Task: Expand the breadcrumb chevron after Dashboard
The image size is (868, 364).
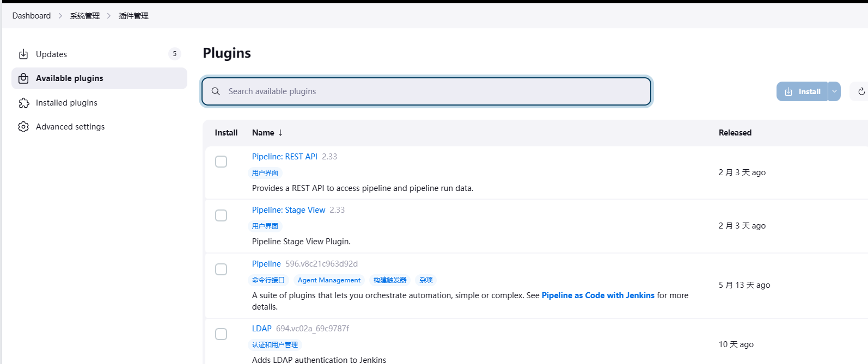Action: click(60, 16)
